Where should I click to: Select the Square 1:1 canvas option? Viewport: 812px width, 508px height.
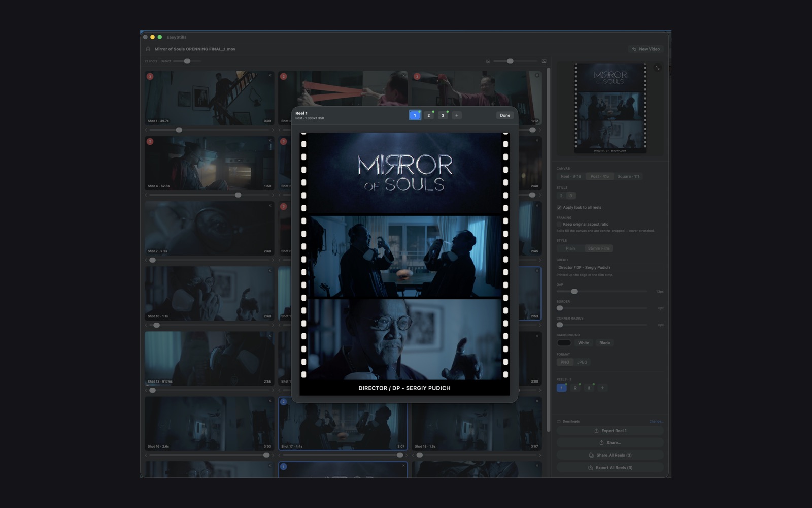pos(628,176)
